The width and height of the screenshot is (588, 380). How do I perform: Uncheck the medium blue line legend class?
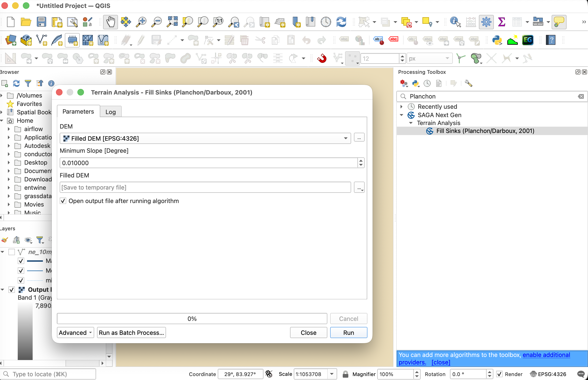[x=21, y=271]
